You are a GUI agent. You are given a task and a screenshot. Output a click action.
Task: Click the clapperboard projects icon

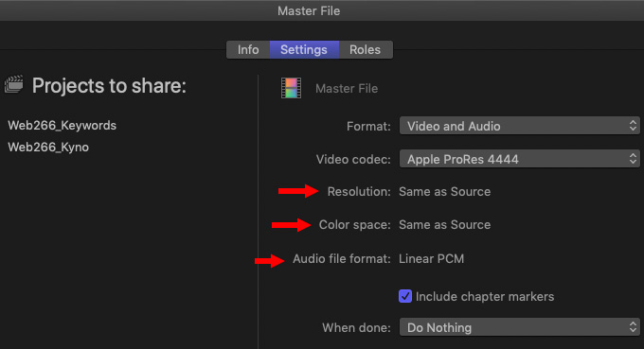click(x=14, y=84)
